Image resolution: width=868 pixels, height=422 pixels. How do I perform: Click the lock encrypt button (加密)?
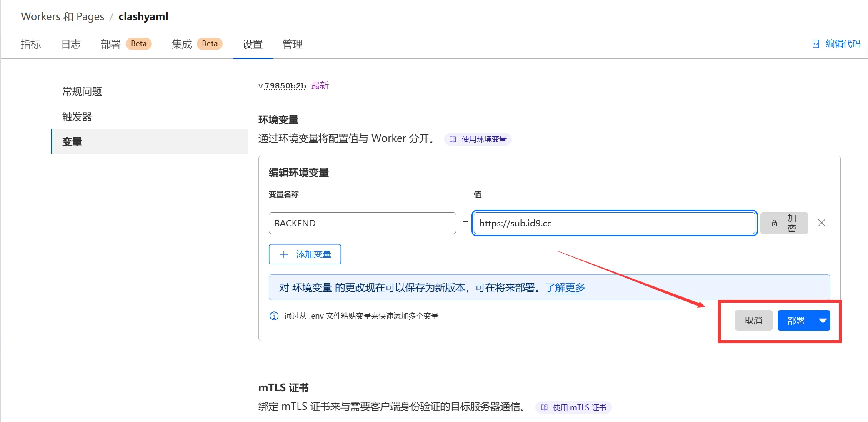point(783,223)
